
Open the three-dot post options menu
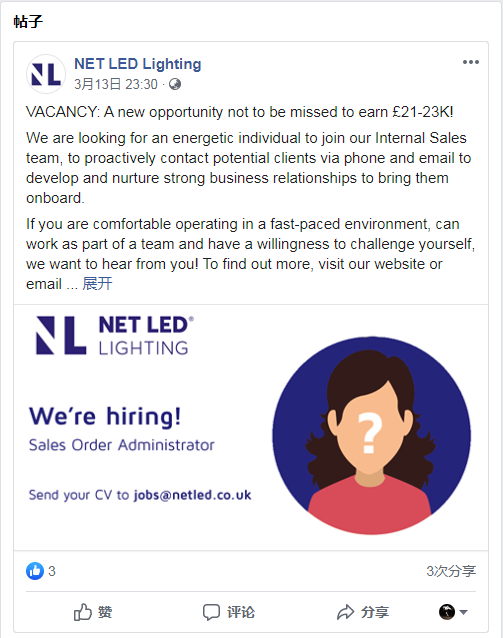470,62
